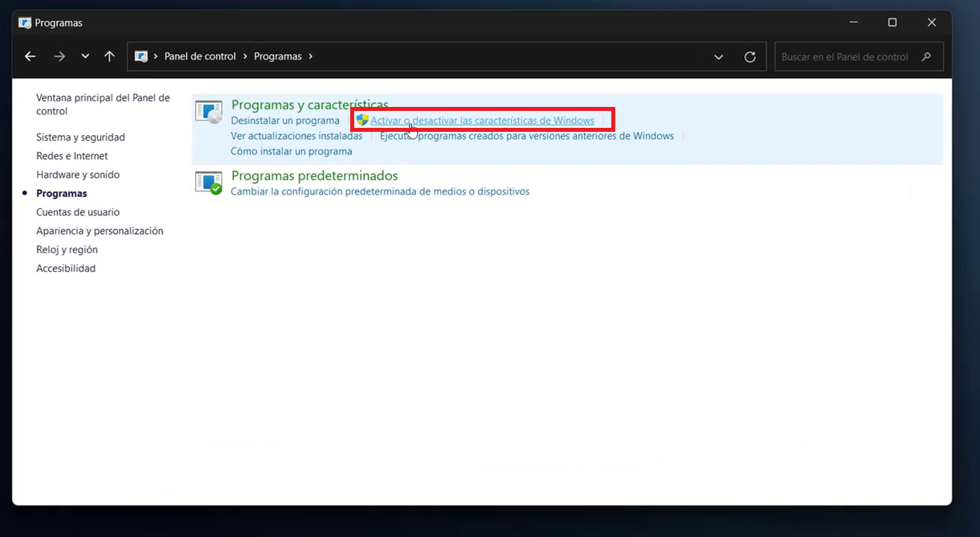Open Apariencia y personalización category

click(x=100, y=231)
